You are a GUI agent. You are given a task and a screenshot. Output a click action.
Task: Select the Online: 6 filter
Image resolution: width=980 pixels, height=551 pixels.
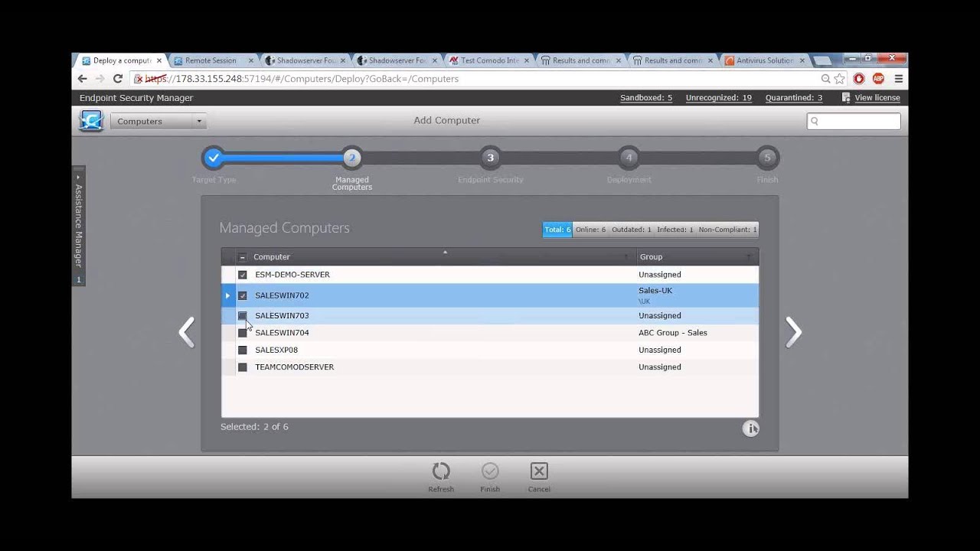pyautogui.click(x=590, y=230)
